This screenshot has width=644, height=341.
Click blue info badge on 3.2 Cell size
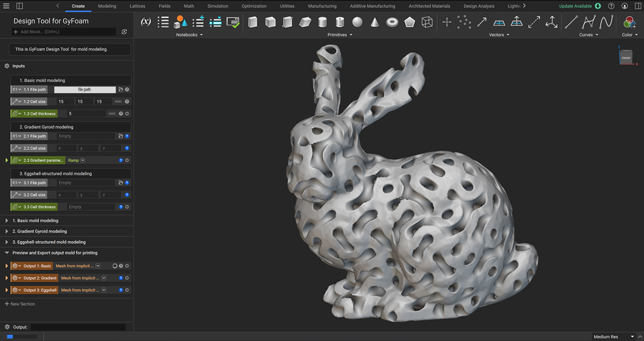(x=127, y=195)
